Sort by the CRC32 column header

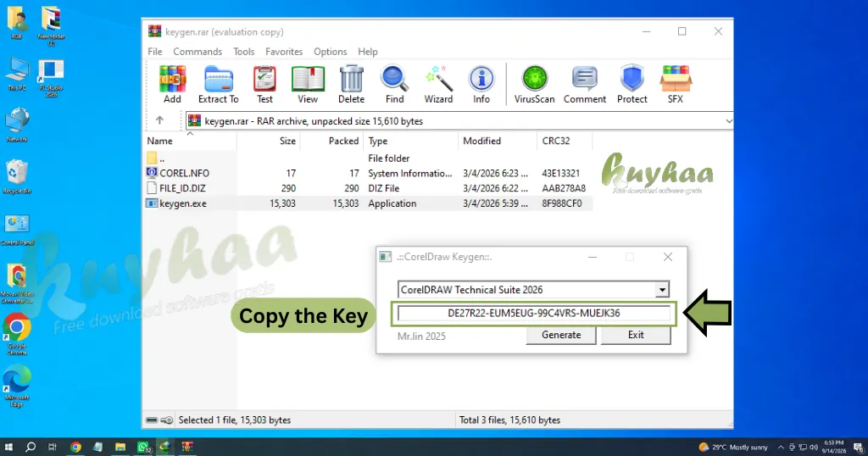coord(565,141)
